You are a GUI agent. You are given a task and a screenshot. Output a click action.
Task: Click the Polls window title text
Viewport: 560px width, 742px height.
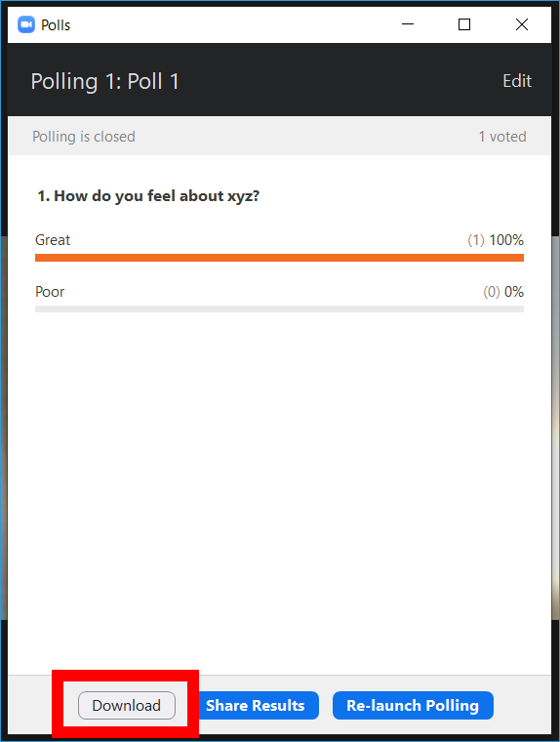(x=56, y=25)
